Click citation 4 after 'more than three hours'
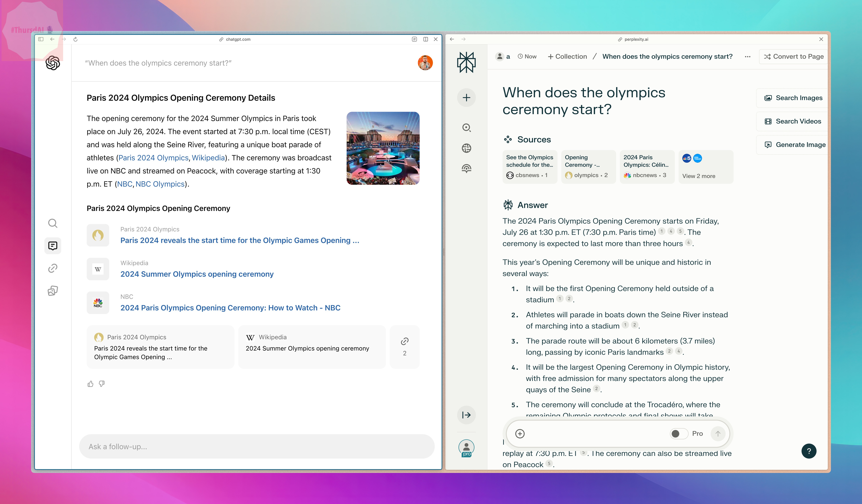862x504 pixels. (688, 243)
